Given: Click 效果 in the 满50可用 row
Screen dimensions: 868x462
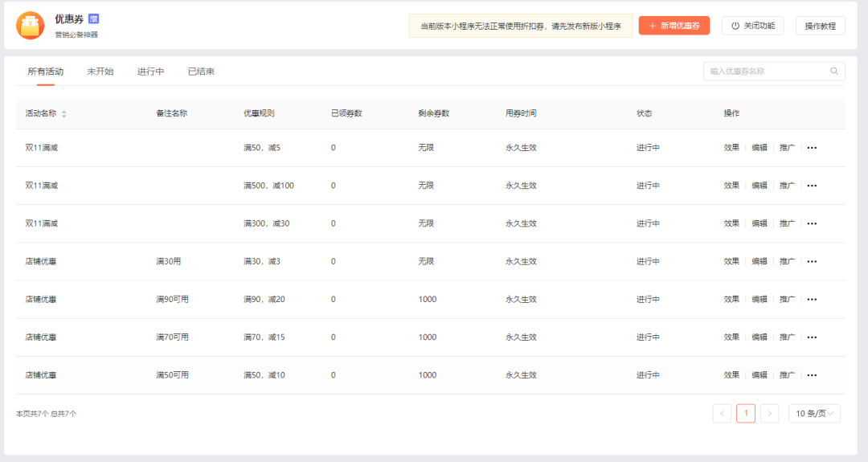Looking at the screenshot, I should [731, 375].
